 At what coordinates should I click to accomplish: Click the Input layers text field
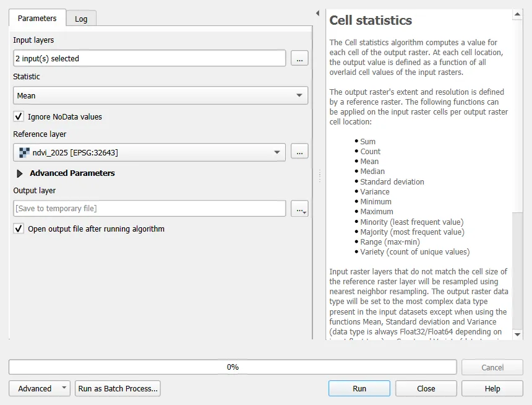click(x=149, y=58)
